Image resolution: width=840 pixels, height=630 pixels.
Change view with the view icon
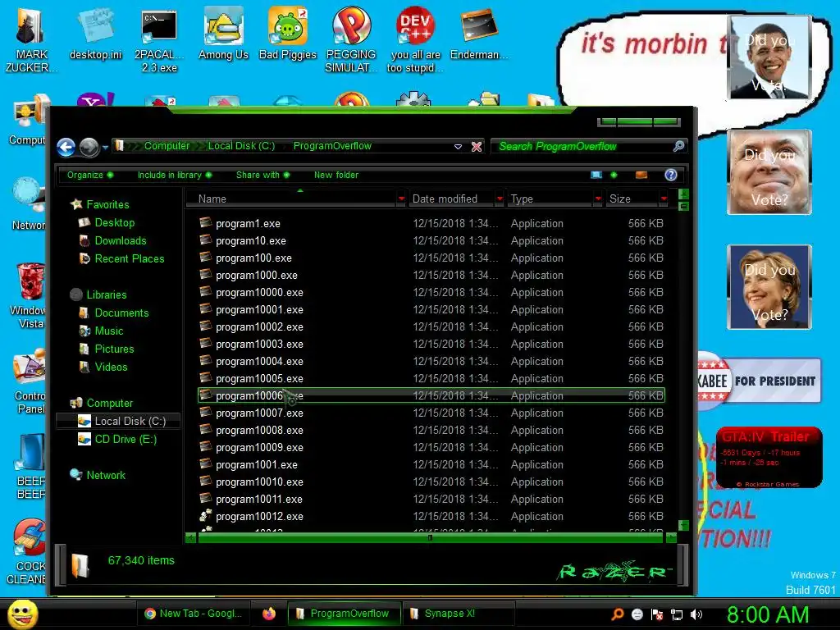coord(596,176)
